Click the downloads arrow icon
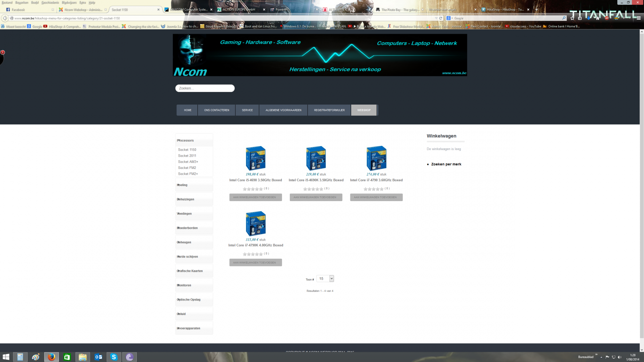Viewport: 644px width, 362px height. [x=589, y=18]
